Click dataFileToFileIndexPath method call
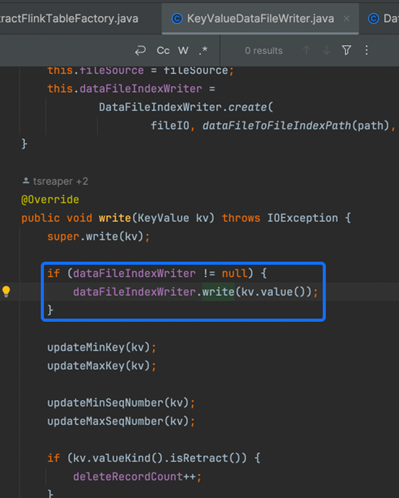 point(277,126)
